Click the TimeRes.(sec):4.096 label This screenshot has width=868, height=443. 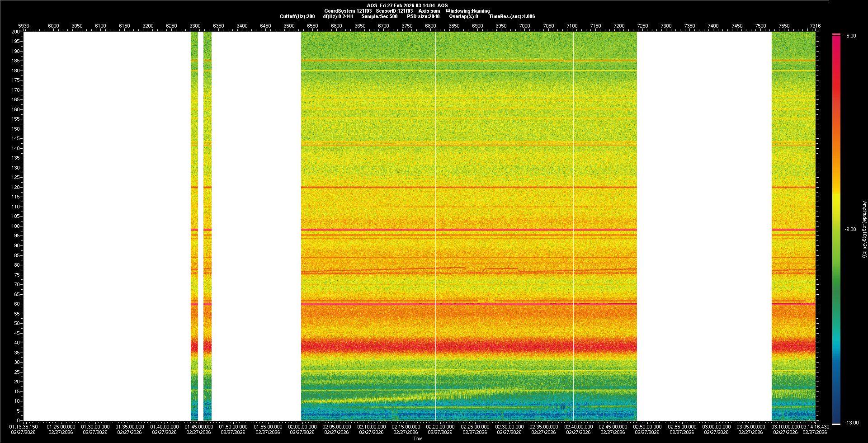[x=512, y=16]
